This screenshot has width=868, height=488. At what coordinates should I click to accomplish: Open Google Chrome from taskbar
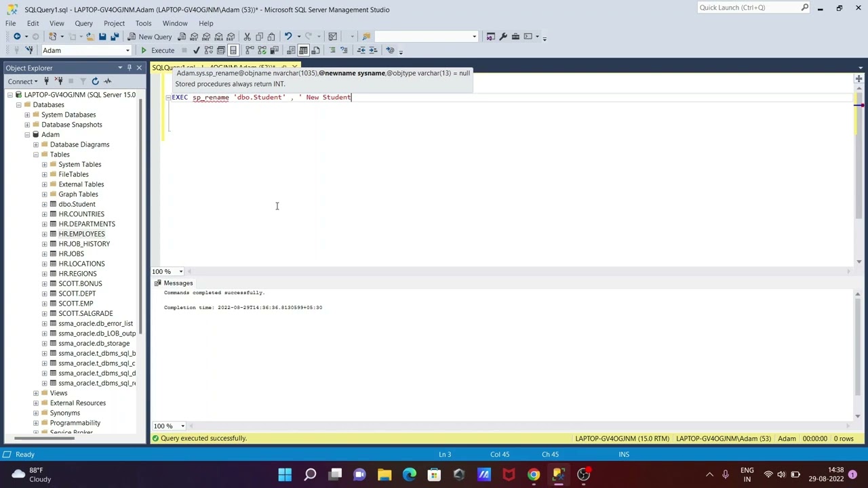click(534, 474)
